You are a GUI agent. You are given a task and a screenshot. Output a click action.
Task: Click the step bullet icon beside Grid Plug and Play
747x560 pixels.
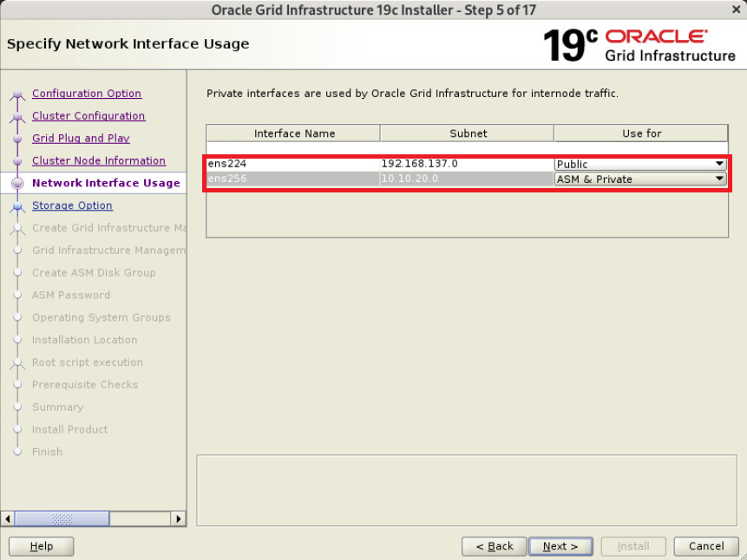(17, 139)
